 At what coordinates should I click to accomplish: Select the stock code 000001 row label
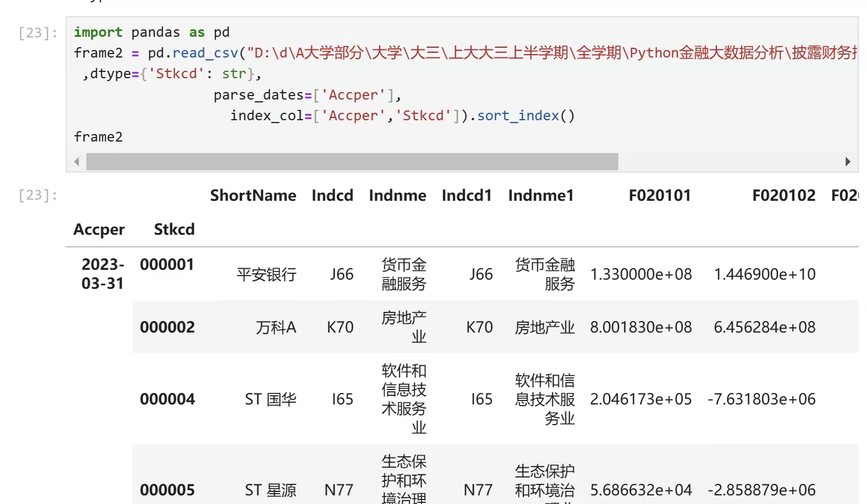[167, 265]
